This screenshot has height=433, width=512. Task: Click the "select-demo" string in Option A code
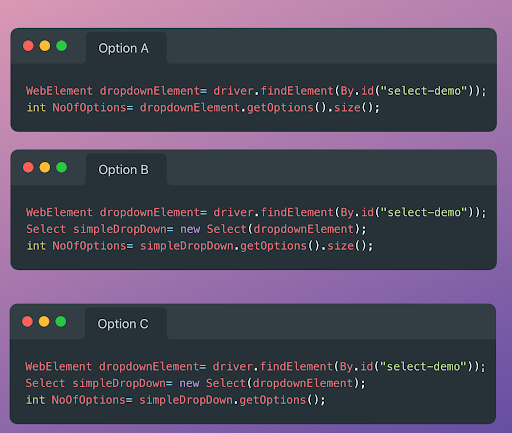tap(424, 91)
